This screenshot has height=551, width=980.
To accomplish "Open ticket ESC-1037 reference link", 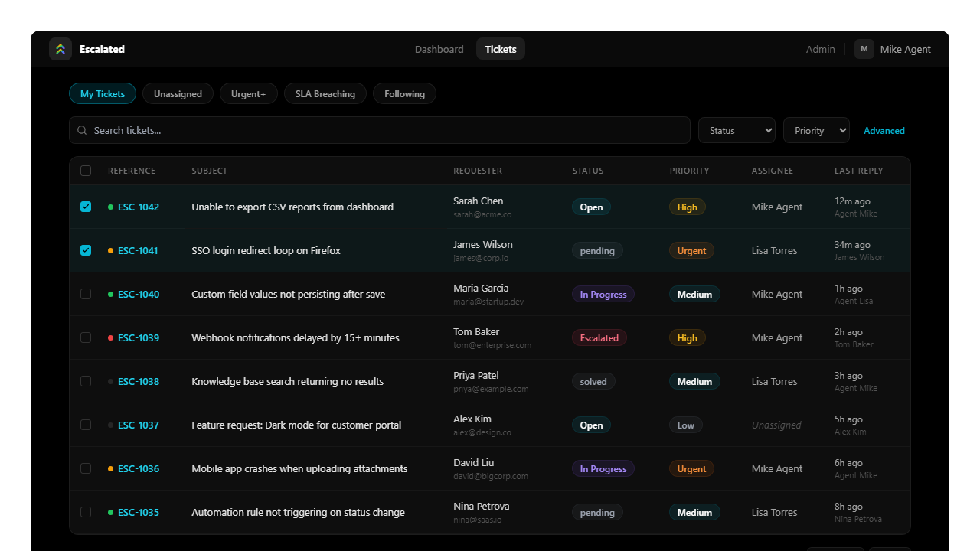I will click(139, 425).
